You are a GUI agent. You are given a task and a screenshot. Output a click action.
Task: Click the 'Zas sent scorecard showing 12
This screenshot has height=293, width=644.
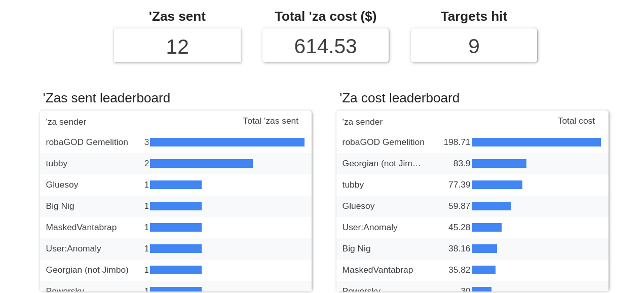(x=177, y=46)
